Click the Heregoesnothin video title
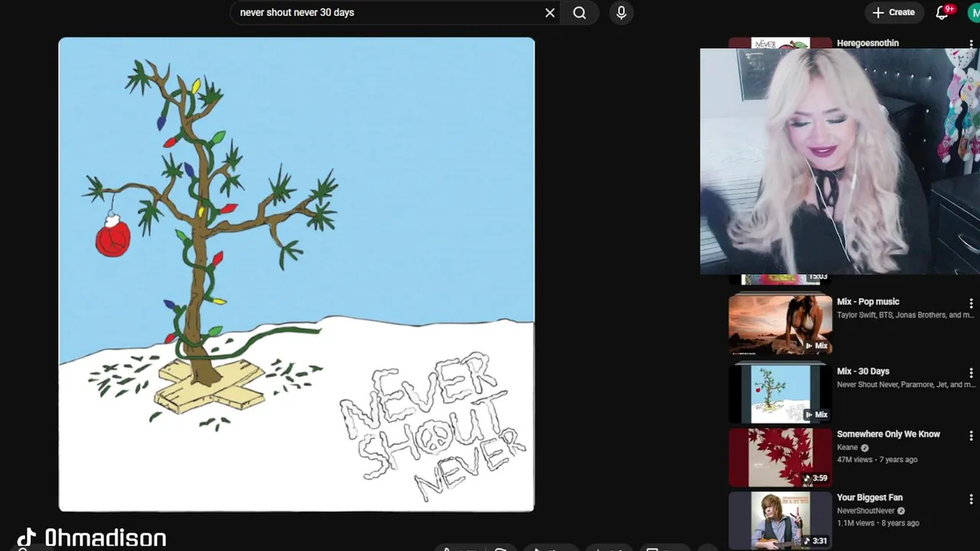The height and width of the screenshot is (551, 980). pos(867,43)
